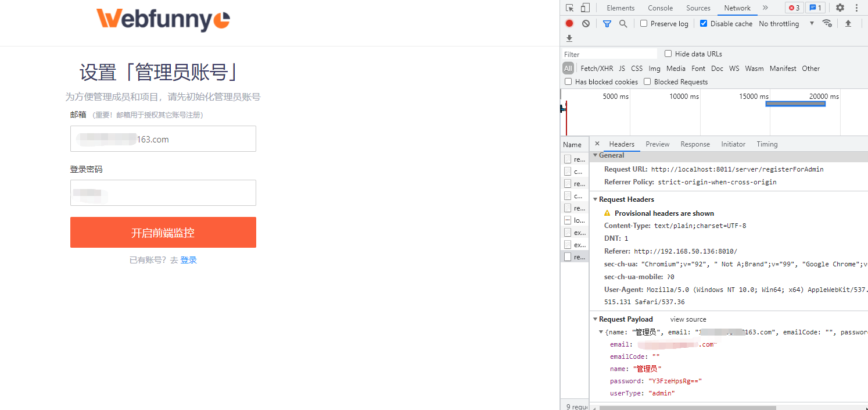Viewport: 868px width, 410px height.
Task: Filter requests by JS
Action: [x=622, y=68]
